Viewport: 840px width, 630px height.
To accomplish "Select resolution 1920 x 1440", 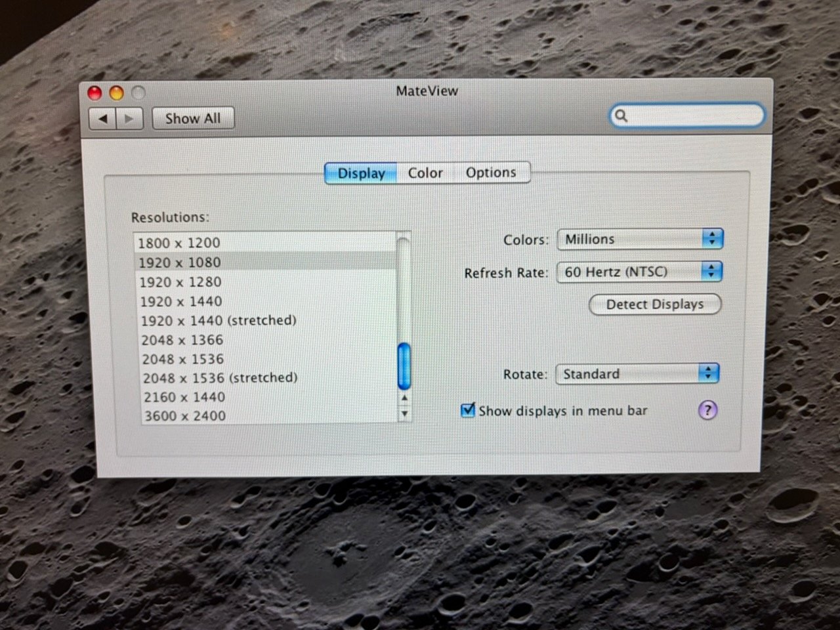I will coord(267,301).
